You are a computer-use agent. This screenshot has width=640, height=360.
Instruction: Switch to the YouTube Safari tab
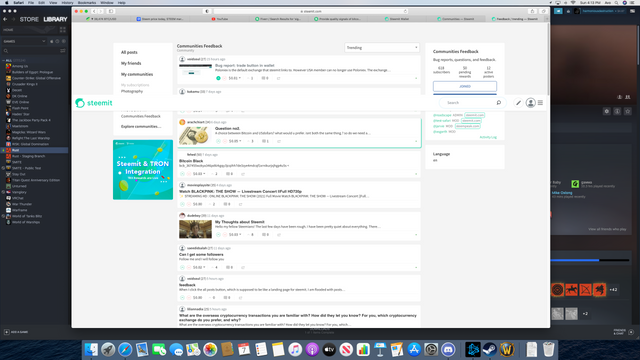tap(220, 19)
